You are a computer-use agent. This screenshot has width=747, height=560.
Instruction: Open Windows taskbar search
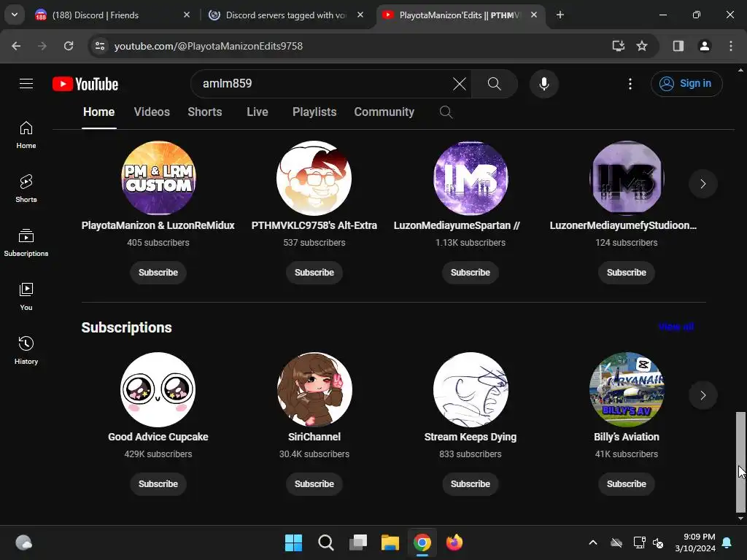coord(326,542)
